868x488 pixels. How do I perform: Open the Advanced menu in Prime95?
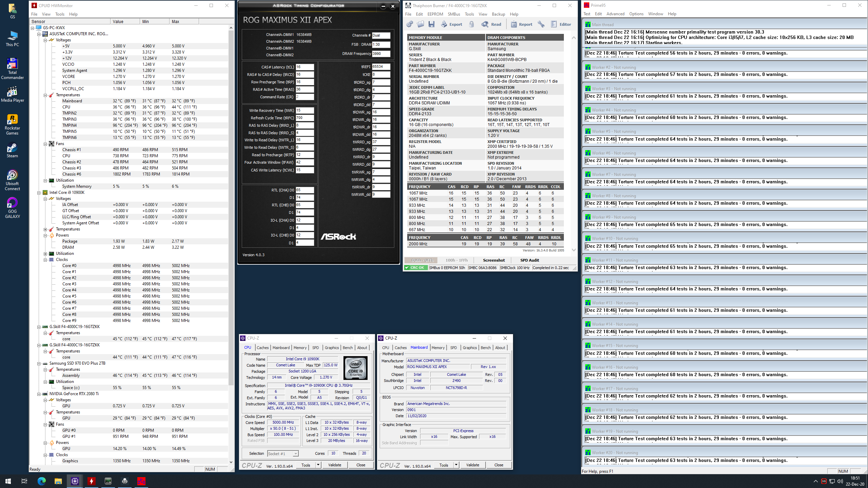[x=615, y=14]
